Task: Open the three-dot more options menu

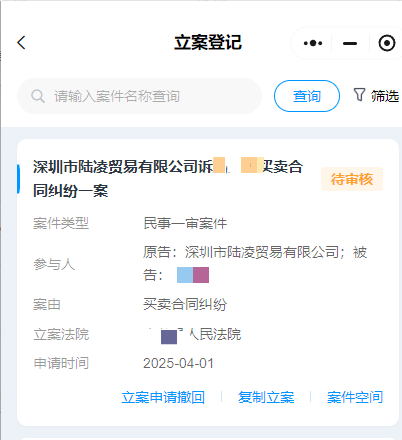Action: [x=313, y=43]
